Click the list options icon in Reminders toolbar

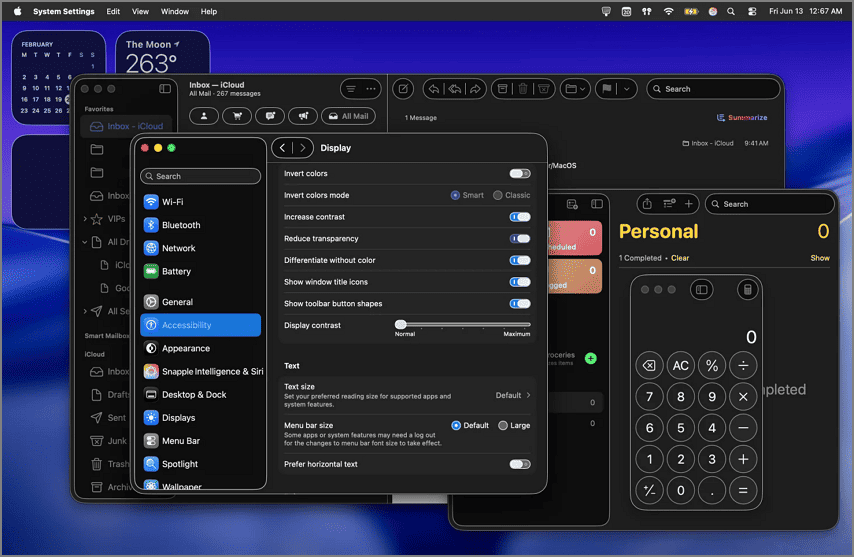tap(669, 204)
